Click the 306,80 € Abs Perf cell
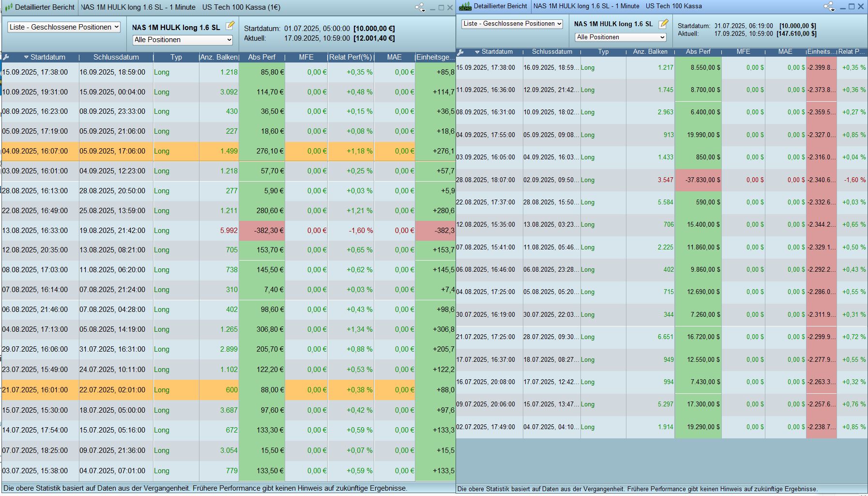This screenshot has height=496, width=868. pos(262,329)
